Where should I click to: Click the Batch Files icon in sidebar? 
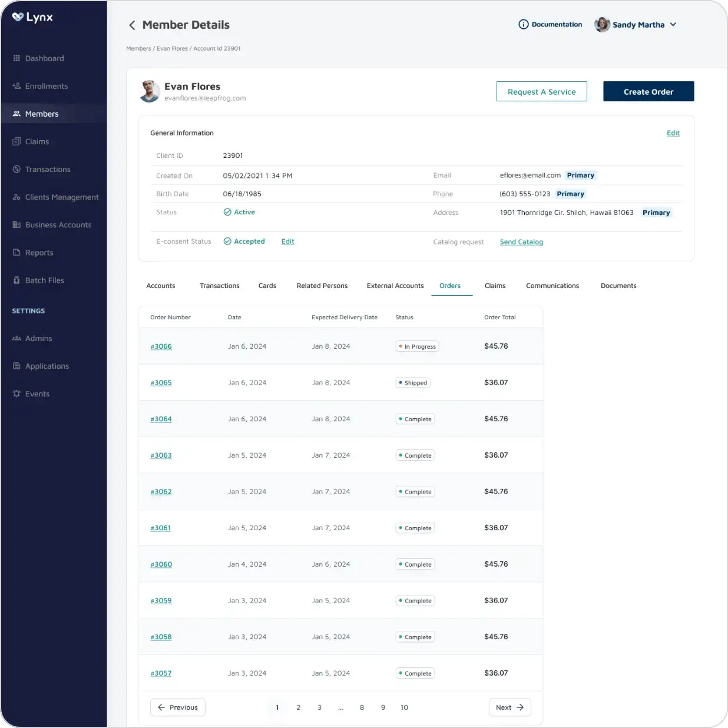16,280
